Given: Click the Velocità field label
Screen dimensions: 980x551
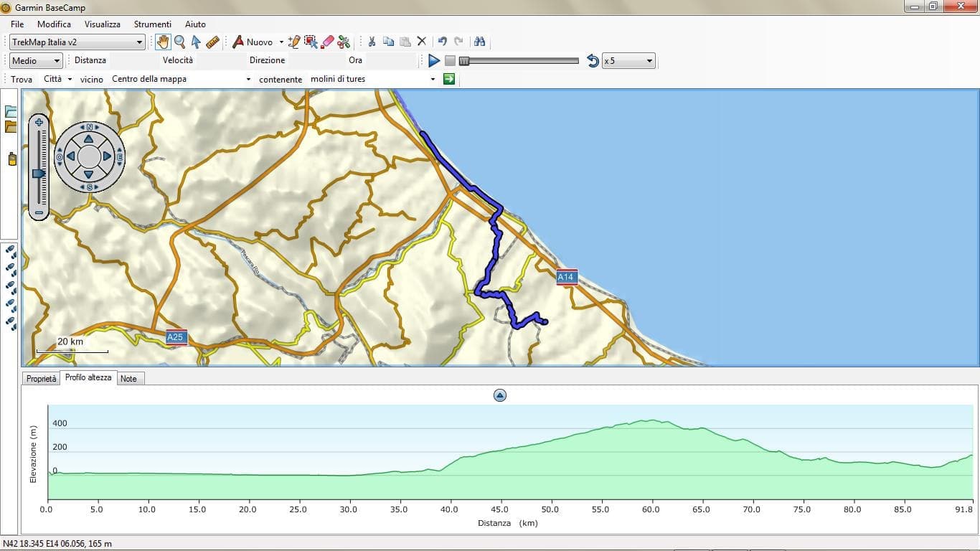Looking at the screenshot, I should click(x=178, y=60).
